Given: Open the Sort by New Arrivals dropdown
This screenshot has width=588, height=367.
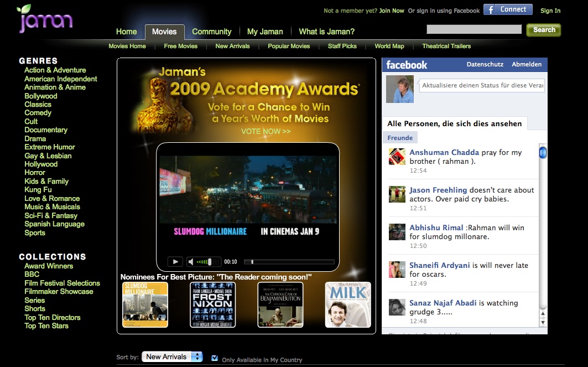Looking at the screenshot, I should [172, 356].
